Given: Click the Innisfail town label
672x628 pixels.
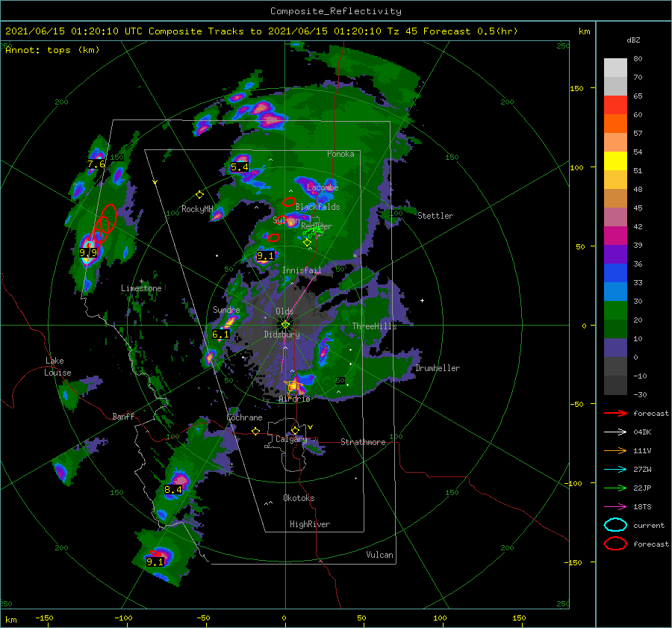Looking at the screenshot, I should click(302, 270).
